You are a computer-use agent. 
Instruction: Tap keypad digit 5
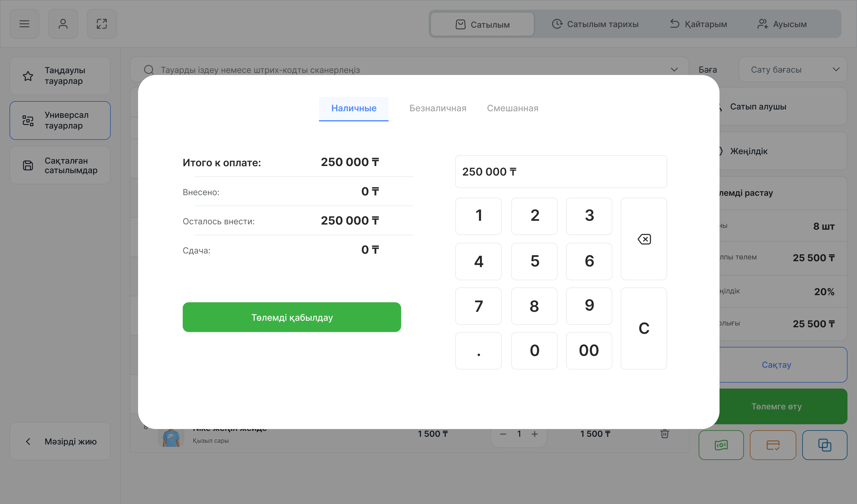(x=534, y=262)
